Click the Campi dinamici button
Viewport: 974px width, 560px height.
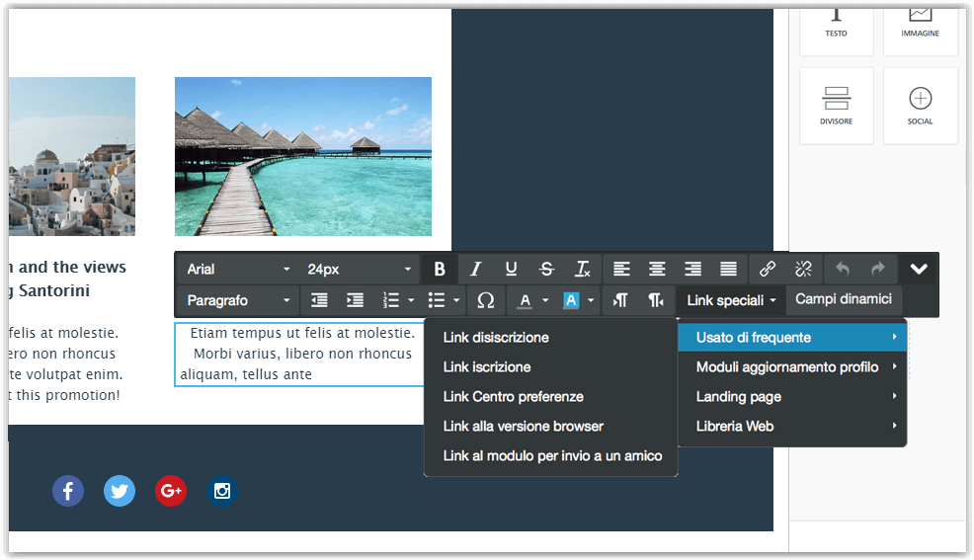pyautogui.click(x=844, y=299)
